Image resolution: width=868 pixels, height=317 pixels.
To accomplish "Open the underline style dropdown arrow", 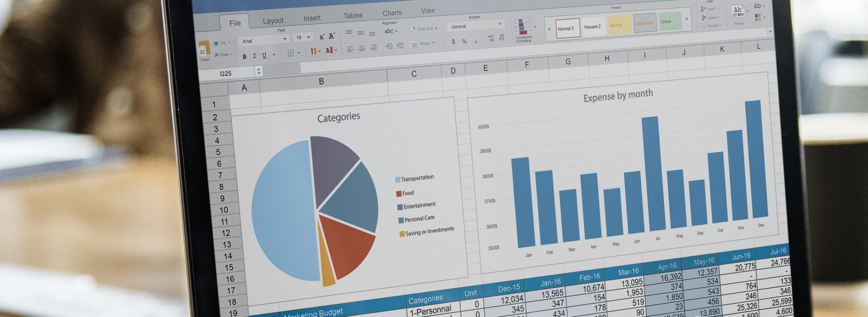I will click(x=274, y=55).
